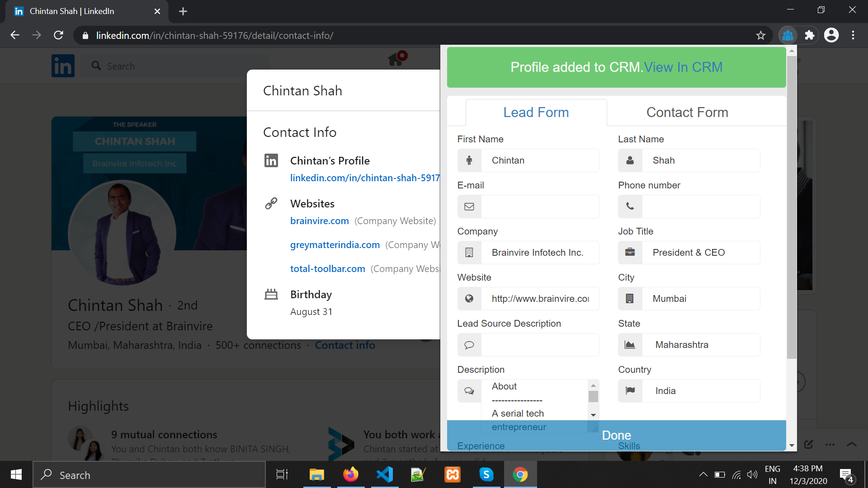The image size is (868, 488).
Task: Open Chintan's linkedin.com profile link
Action: [365, 178]
